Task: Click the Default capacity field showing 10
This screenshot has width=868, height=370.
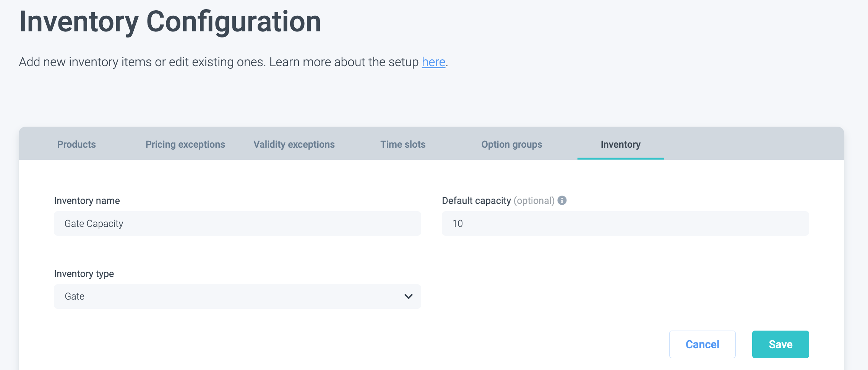Action: point(625,223)
